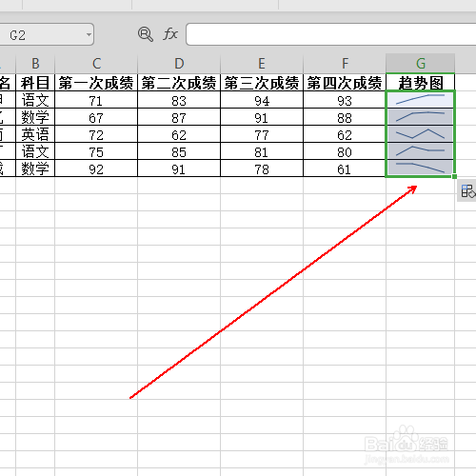Select cell with value 83
The image size is (476, 476).
179,100
